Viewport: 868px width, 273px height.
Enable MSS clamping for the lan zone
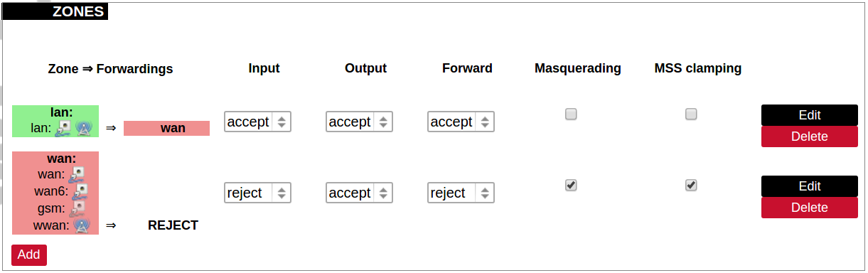coord(691,114)
